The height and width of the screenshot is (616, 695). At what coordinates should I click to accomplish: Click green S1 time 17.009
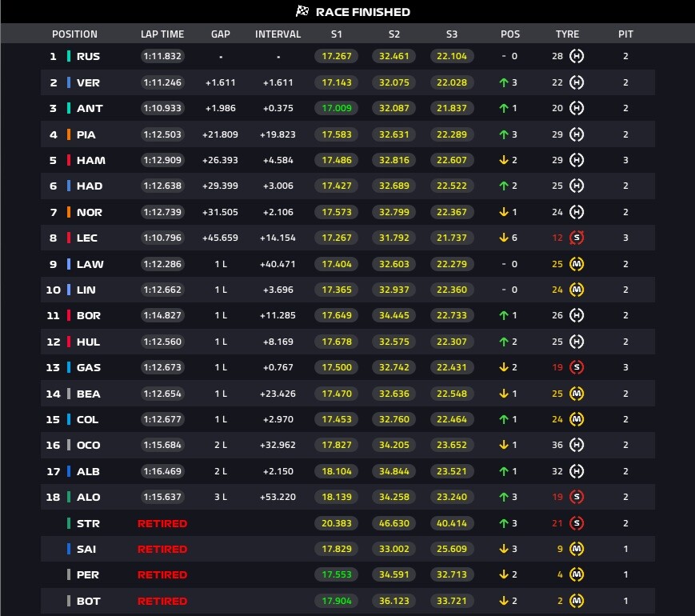tap(337, 108)
